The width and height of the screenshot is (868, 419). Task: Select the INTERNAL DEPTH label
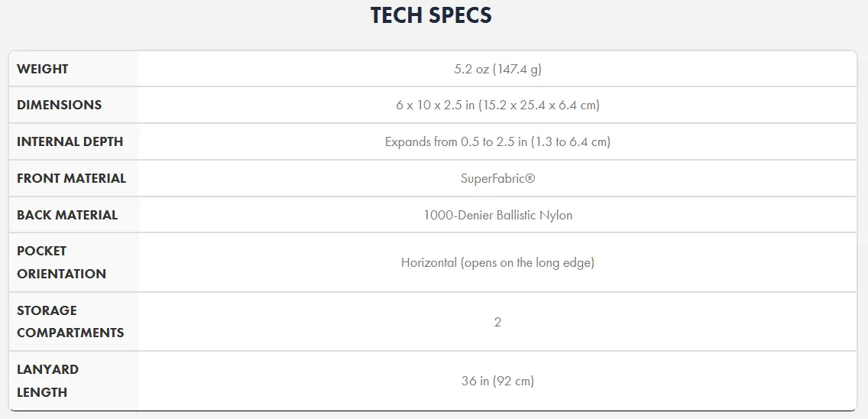[70, 141]
